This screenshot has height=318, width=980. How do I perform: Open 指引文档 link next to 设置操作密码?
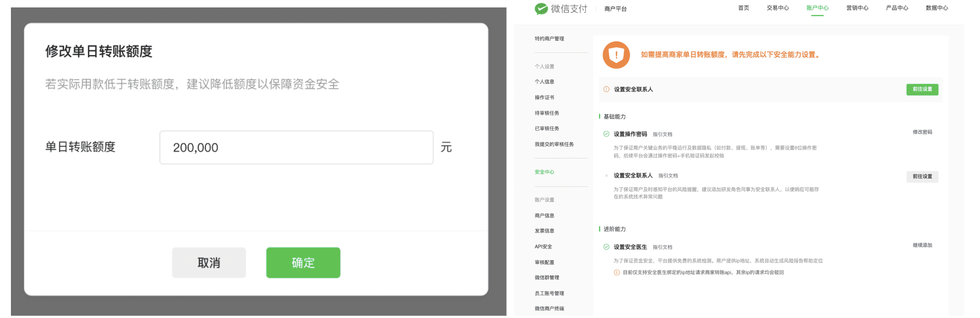point(662,134)
